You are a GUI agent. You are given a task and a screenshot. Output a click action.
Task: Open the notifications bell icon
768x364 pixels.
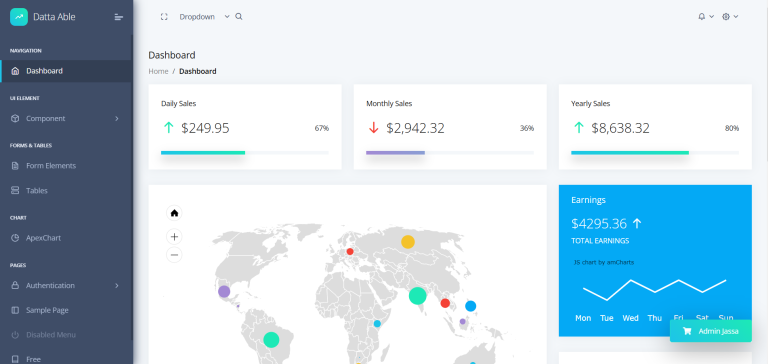point(705,17)
